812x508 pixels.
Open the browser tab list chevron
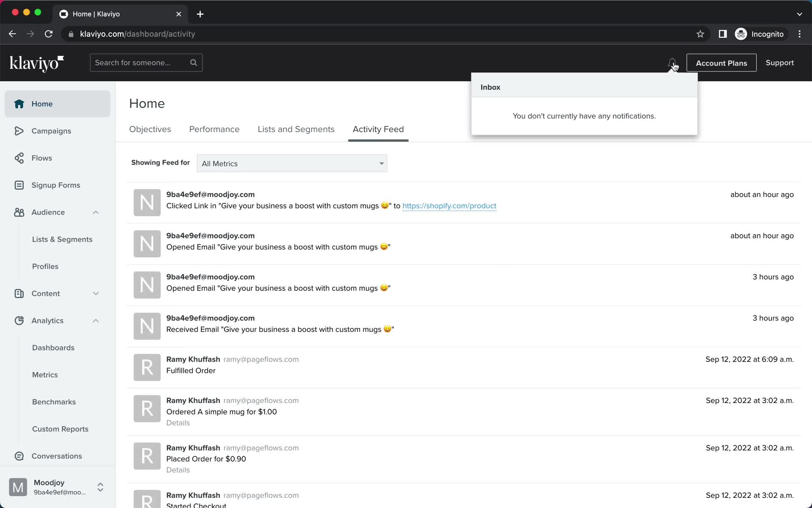click(x=799, y=14)
